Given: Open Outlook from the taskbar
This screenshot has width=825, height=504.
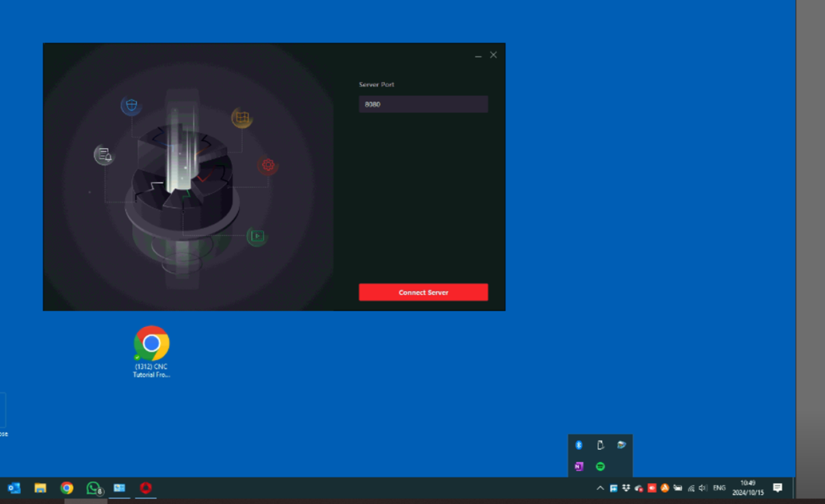Looking at the screenshot, I should pyautogui.click(x=14, y=488).
